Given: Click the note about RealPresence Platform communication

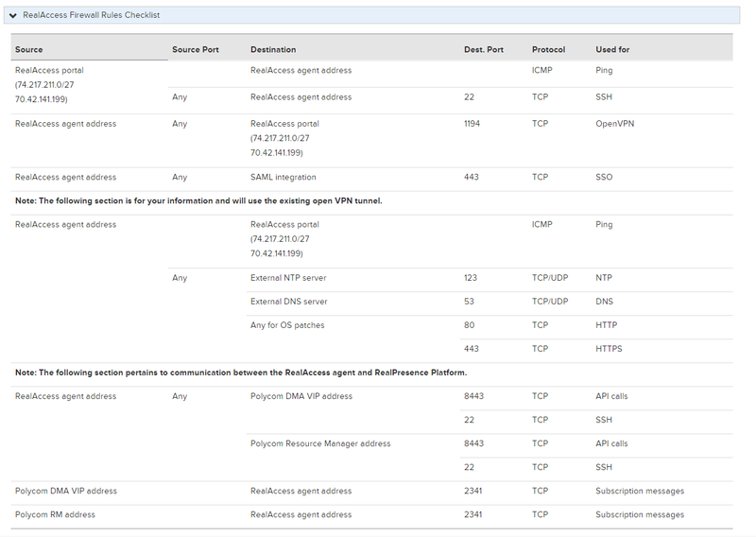Looking at the screenshot, I should 241,372.
